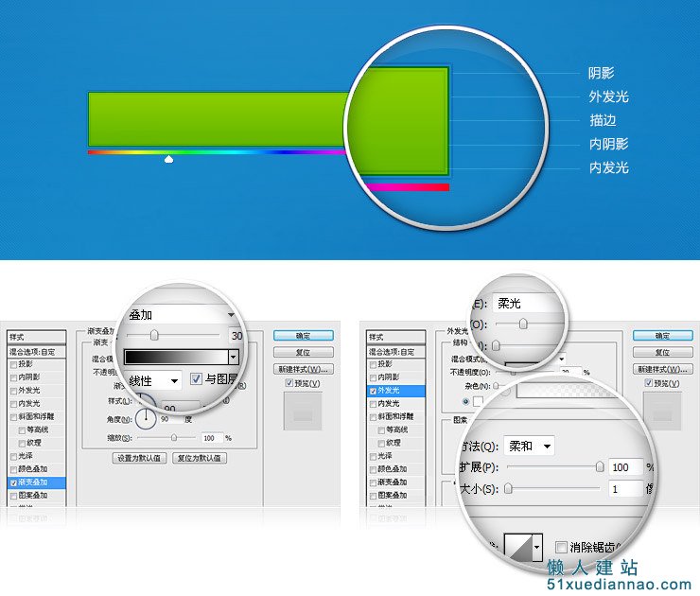
Task: Open the 线性 style dropdown
Action: click(155, 381)
